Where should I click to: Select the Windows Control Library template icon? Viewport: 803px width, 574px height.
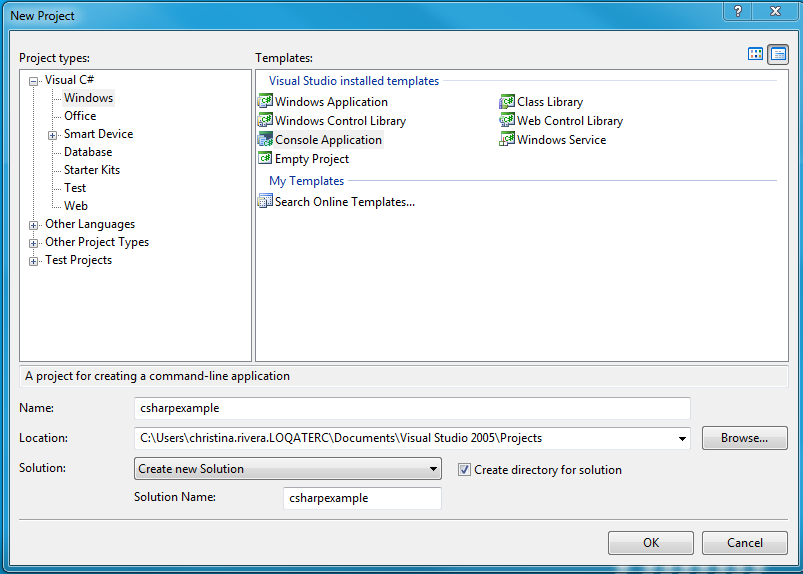tap(265, 120)
